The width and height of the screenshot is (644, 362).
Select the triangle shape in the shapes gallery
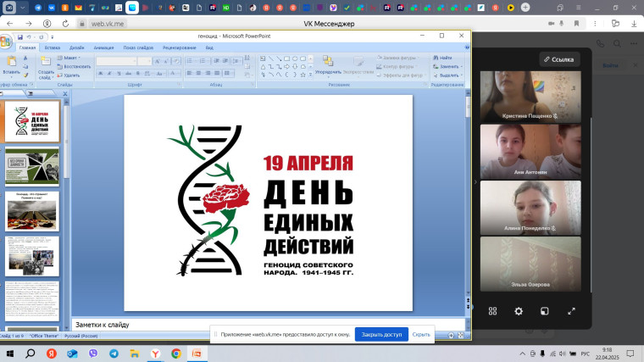[x=263, y=67]
